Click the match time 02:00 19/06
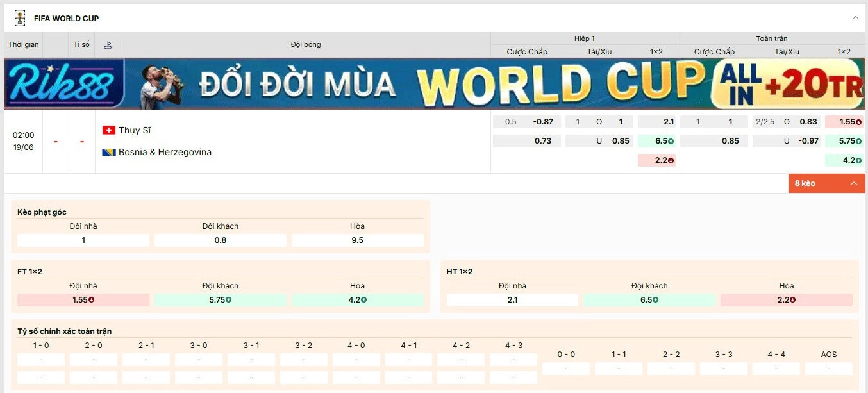 (x=24, y=141)
